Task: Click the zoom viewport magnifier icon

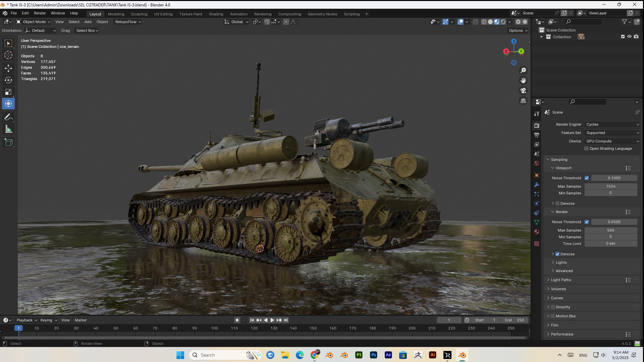Action: click(523, 70)
